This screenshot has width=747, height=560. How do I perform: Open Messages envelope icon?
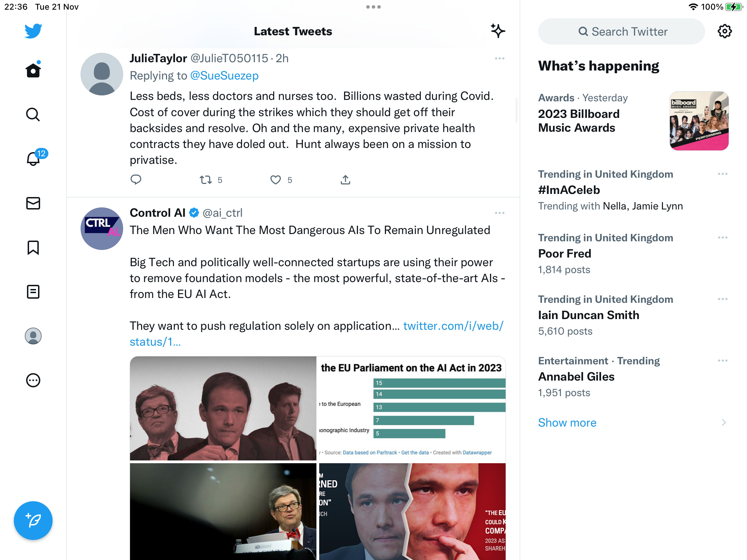tap(33, 203)
